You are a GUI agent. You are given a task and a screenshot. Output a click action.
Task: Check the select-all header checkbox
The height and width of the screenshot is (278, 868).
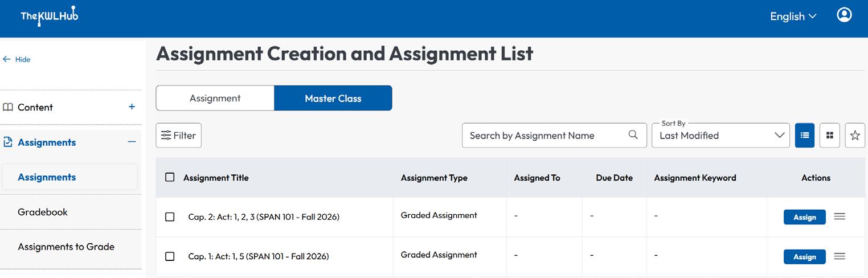[x=170, y=177]
